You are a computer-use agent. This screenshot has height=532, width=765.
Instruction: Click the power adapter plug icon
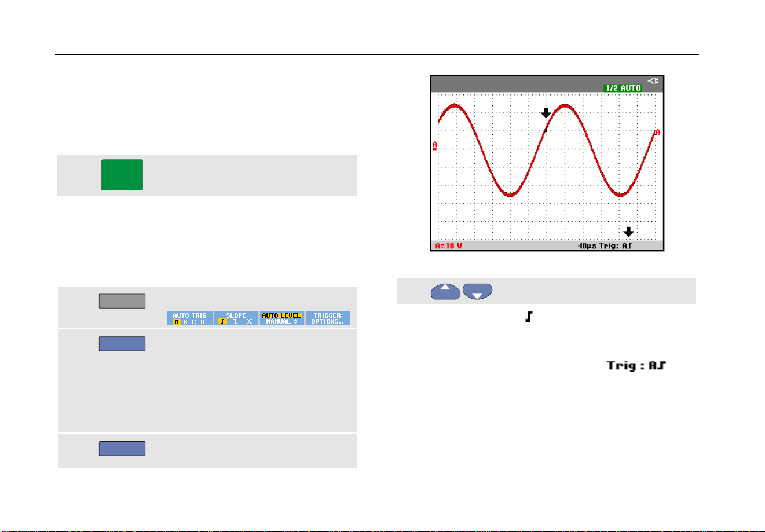(x=653, y=81)
